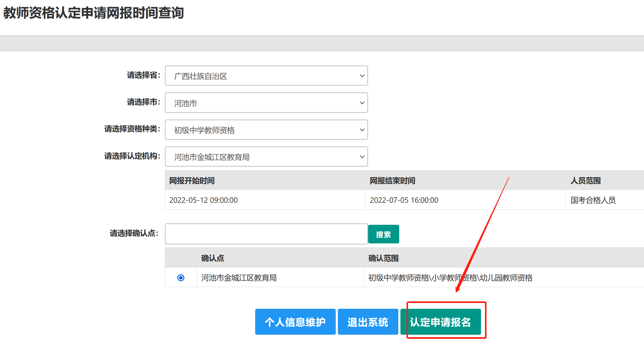Click the 退出系统 button
644x339 pixels.
point(368,322)
